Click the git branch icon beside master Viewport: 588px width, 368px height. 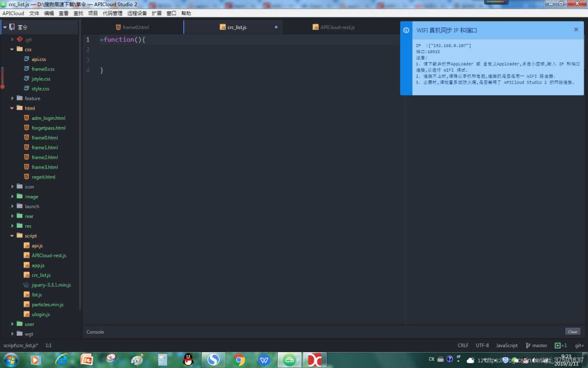[x=527, y=346]
